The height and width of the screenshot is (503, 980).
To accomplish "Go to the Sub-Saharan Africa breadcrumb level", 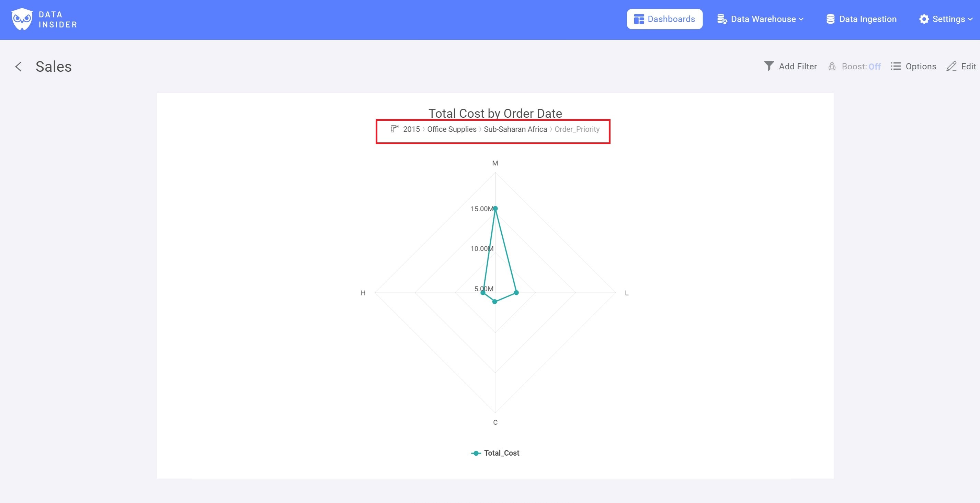I will (x=515, y=129).
